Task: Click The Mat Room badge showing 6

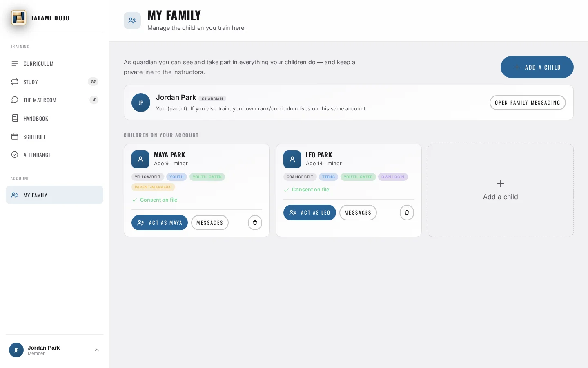Action: 94,100
